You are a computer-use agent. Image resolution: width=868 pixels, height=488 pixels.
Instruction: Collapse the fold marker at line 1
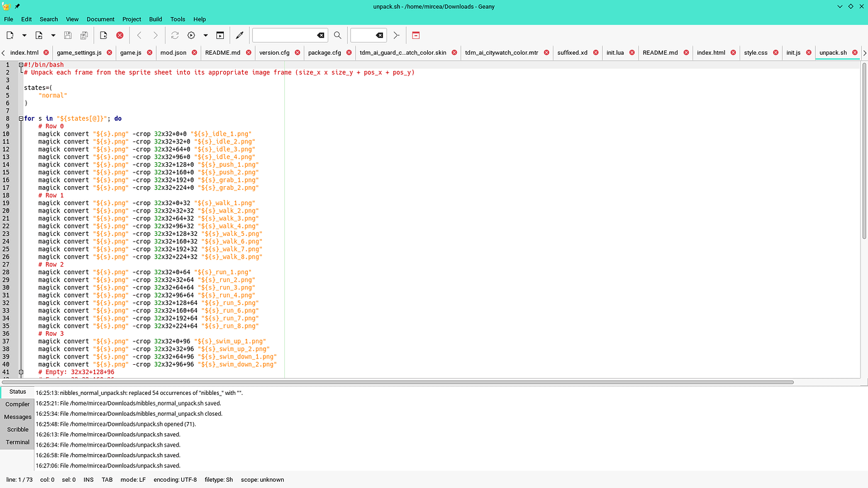[21, 65]
